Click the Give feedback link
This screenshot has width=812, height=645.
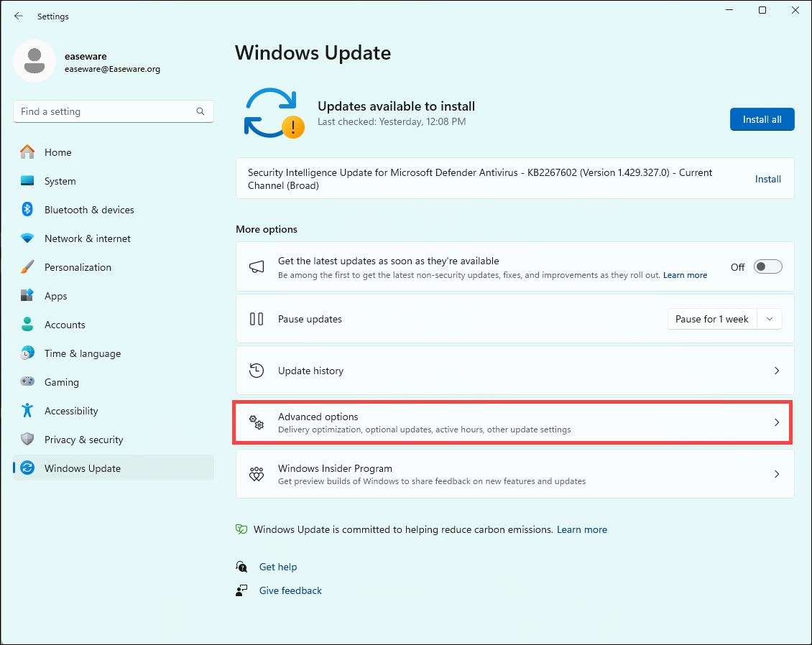tap(290, 590)
